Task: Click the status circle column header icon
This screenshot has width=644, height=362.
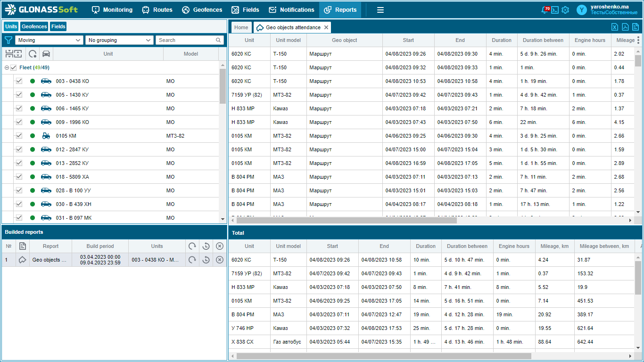Action: click(x=33, y=54)
